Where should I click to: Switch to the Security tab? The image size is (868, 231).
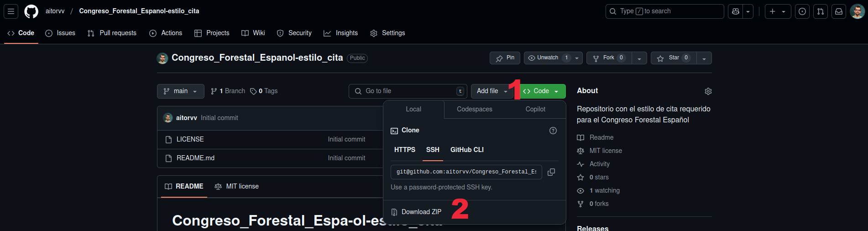tap(294, 33)
